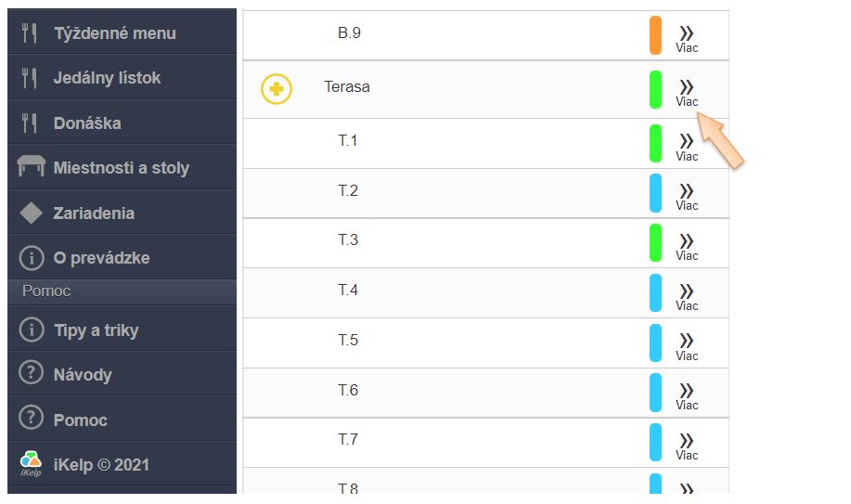Viewport: 851px width, 504px height.
Task: Click the iKelp logo icon in sidebar
Action: (31, 464)
